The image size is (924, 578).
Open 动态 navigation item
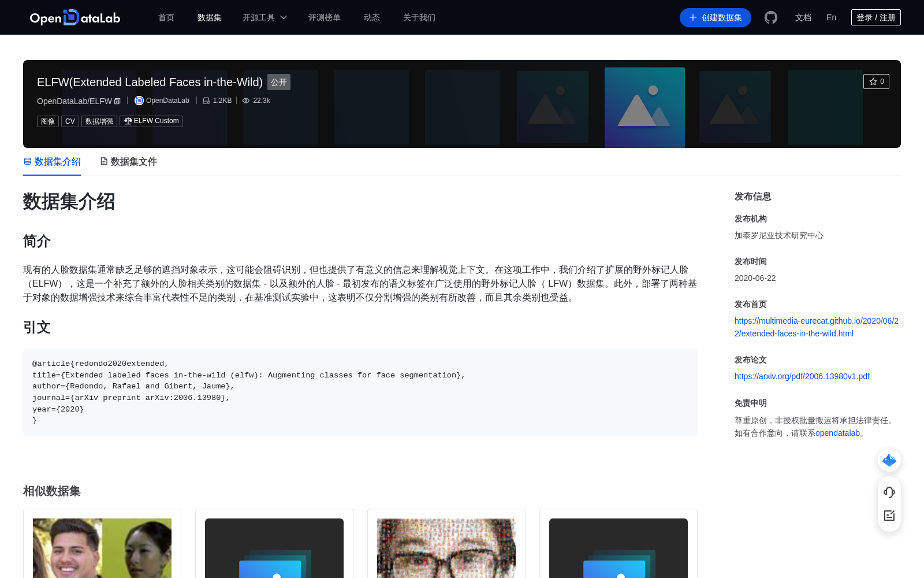(372, 17)
